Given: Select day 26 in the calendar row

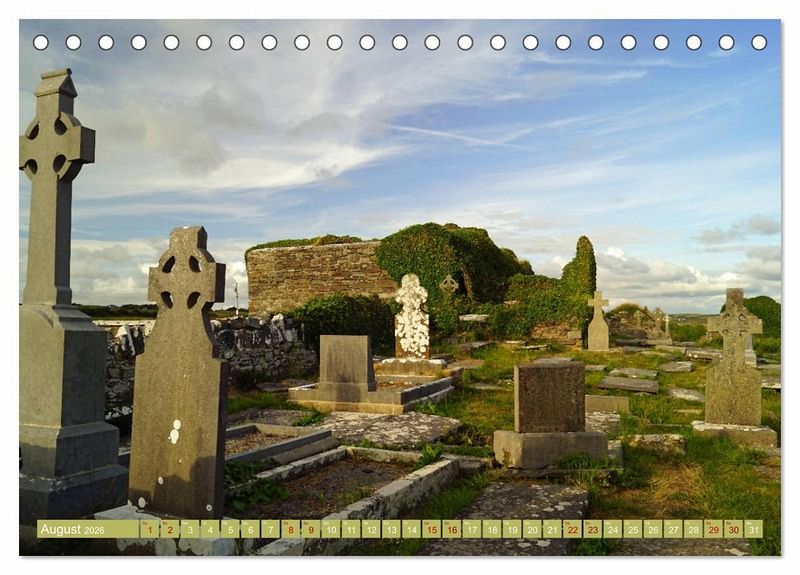Looking at the screenshot, I should (x=653, y=530).
